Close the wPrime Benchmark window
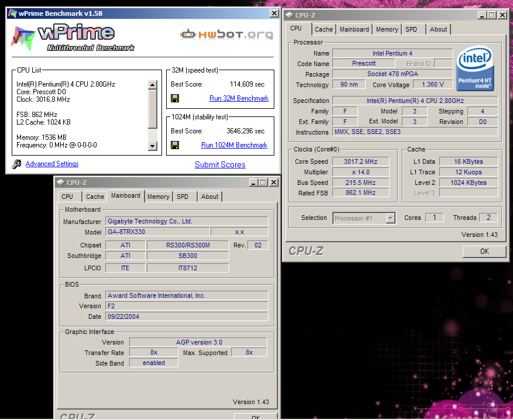 click(274, 13)
